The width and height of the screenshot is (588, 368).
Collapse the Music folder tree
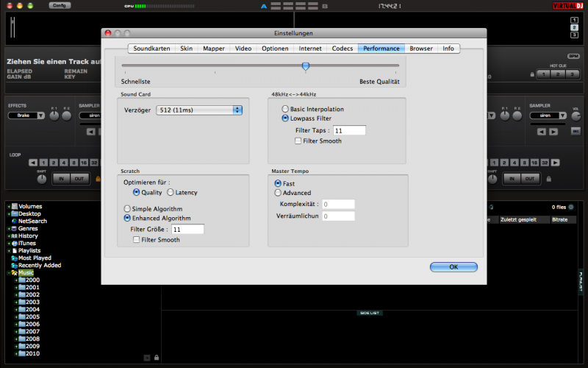9,272
